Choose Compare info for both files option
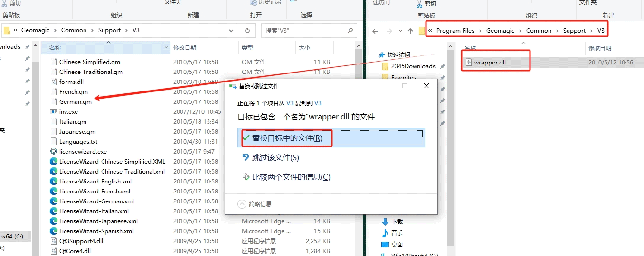644x256 pixels. (x=286, y=177)
